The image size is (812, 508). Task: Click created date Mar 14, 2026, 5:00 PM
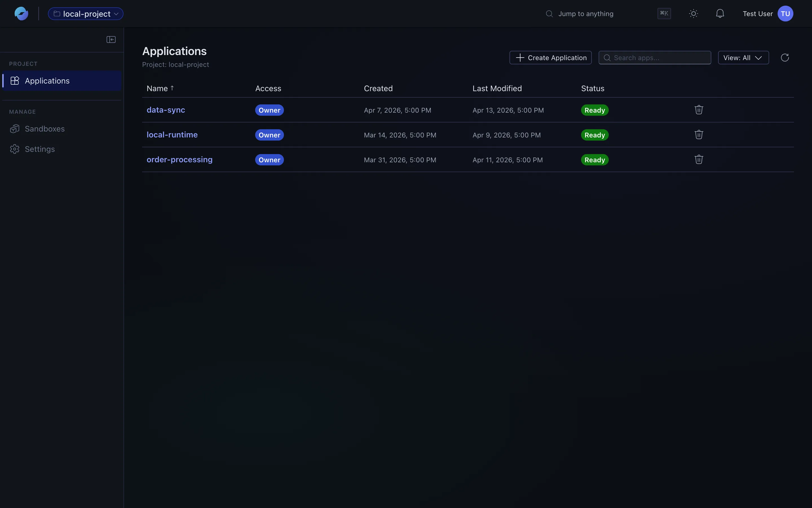pos(400,135)
